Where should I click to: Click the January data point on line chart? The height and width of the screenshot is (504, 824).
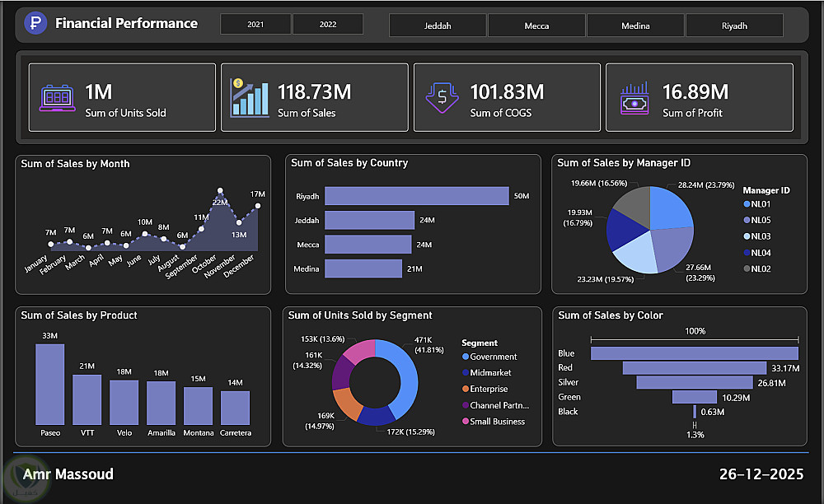tap(50, 244)
